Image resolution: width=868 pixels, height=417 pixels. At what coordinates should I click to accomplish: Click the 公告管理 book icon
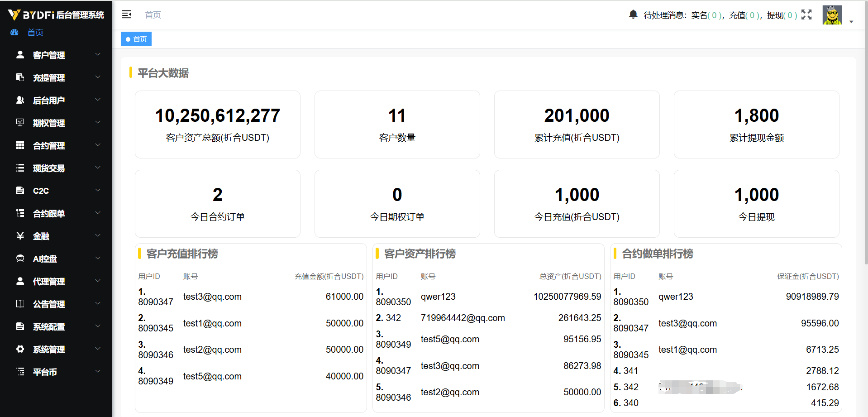(20, 304)
